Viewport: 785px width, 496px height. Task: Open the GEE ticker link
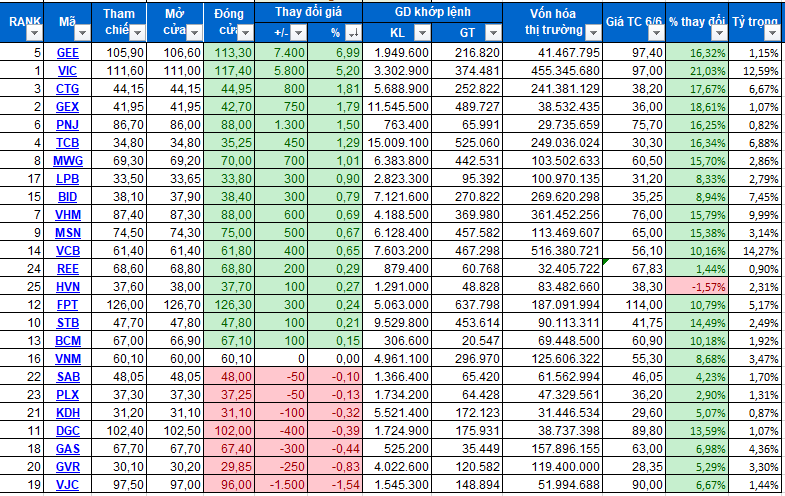(68, 53)
